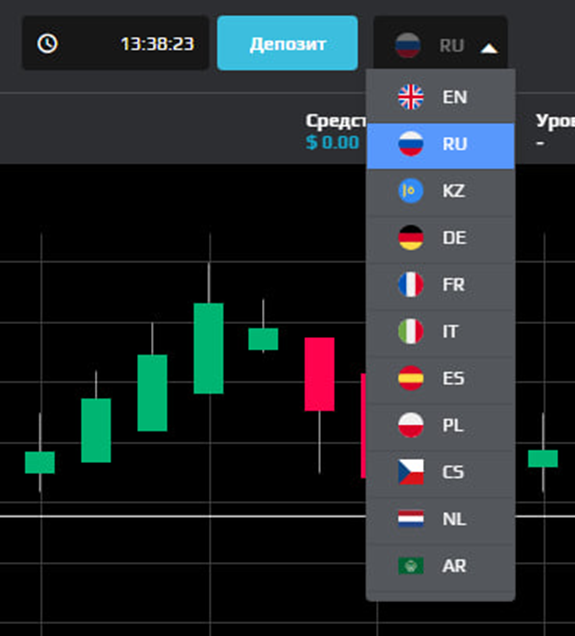Collapse the RU language dropdown arrow

point(489,49)
